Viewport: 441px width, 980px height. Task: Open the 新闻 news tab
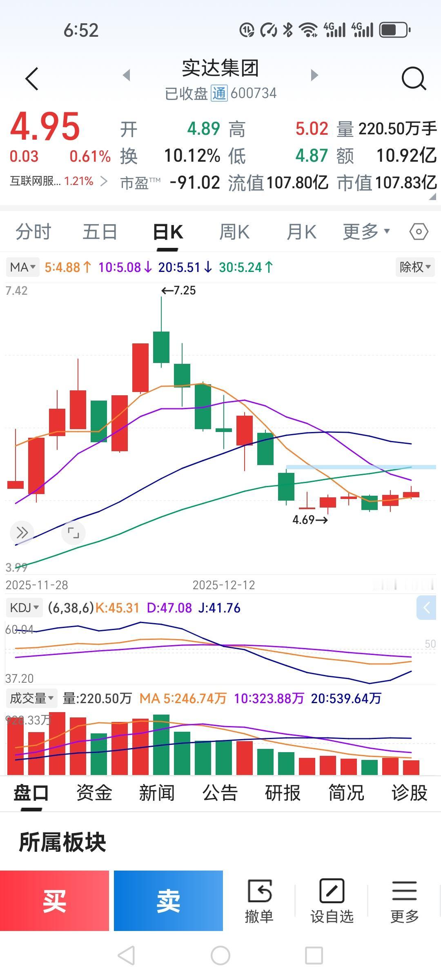tap(157, 793)
